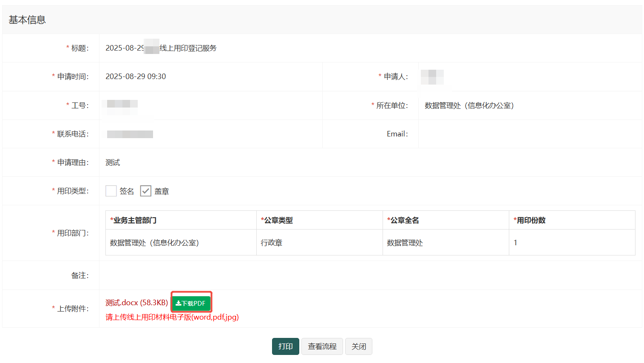Open the 测试.docx attachment link
The width and height of the screenshot is (644, 363).
[136, 303]
